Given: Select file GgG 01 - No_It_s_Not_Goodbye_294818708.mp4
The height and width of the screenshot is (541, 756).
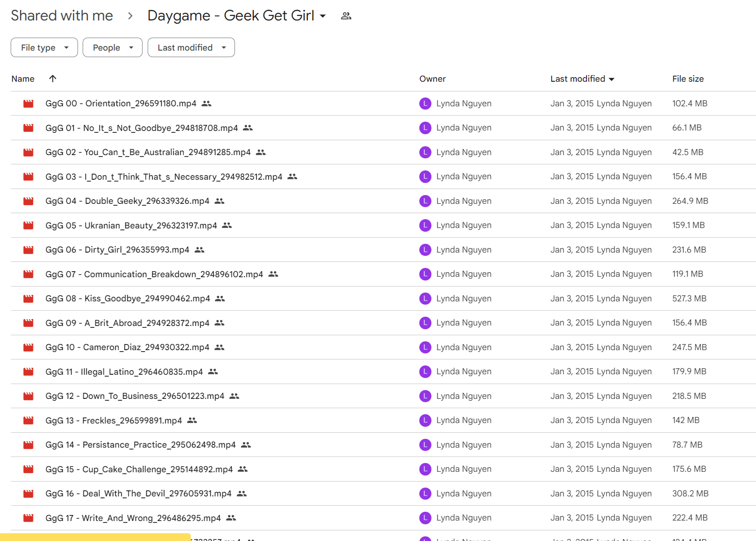Looking at the screenshot, I should point(142,128).
